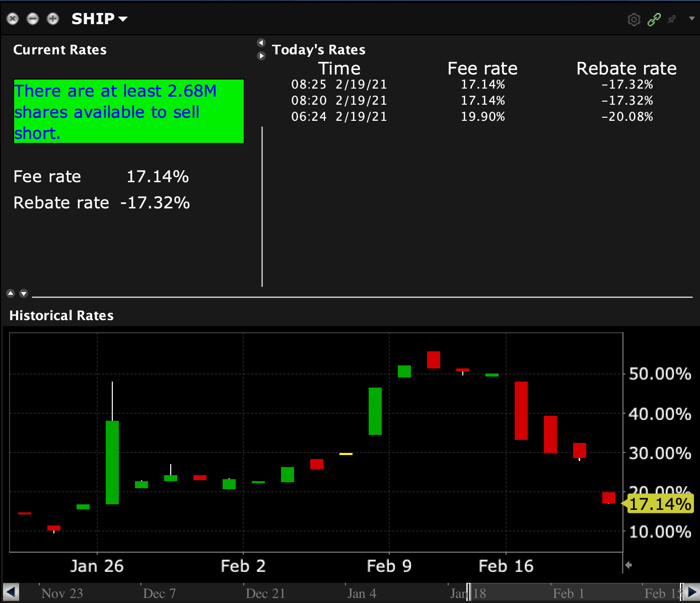Click the right scroll arrow below the chart
700x603 pixels.
pos(689,592)
